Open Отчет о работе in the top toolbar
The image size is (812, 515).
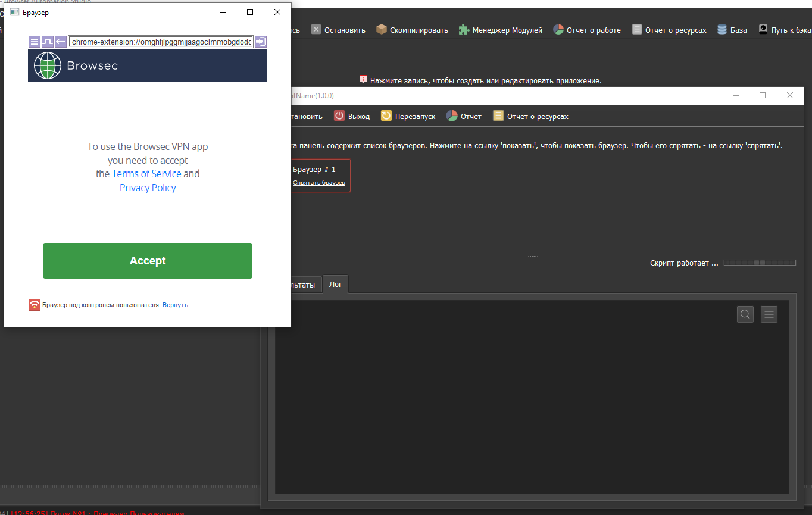[586, 30]
